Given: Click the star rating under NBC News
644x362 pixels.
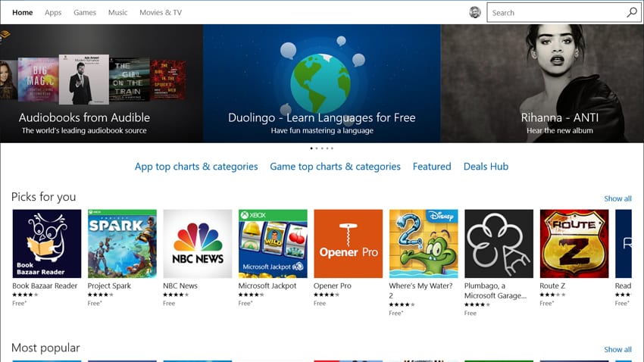Looking at the screenshot, I should click(176, 295).
